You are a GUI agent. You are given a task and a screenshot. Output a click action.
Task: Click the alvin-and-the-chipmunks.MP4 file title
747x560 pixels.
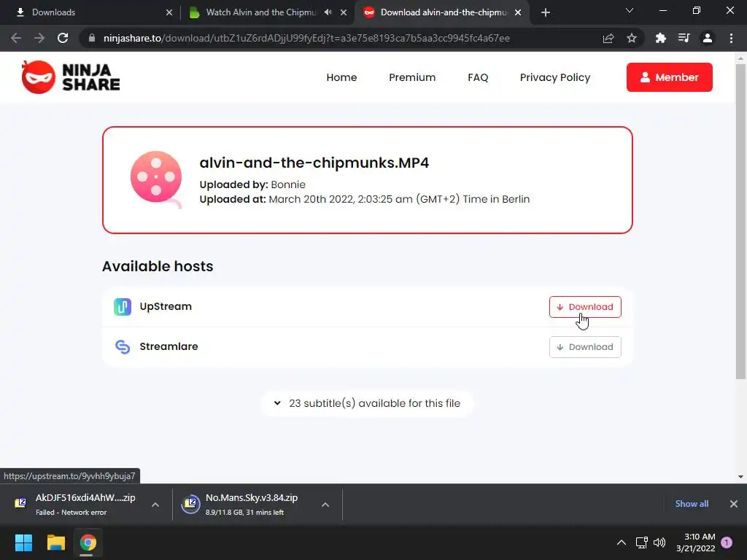tap(314, 163)
